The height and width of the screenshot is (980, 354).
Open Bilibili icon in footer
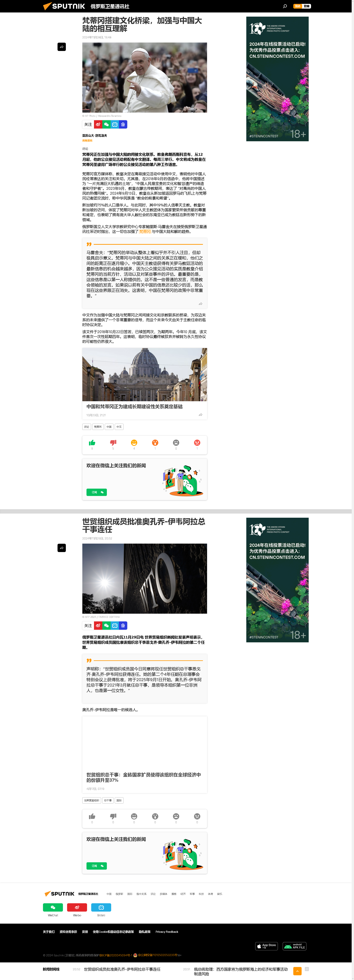101,907
